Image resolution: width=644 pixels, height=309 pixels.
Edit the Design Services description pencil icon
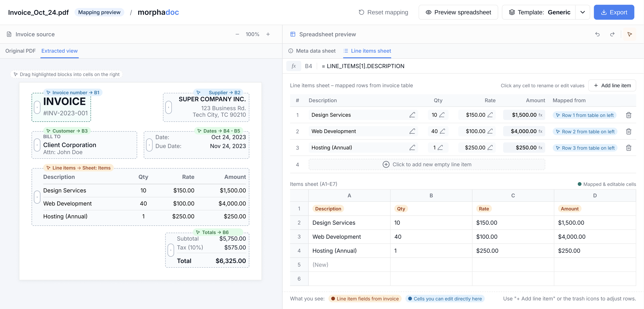(412, 115)
